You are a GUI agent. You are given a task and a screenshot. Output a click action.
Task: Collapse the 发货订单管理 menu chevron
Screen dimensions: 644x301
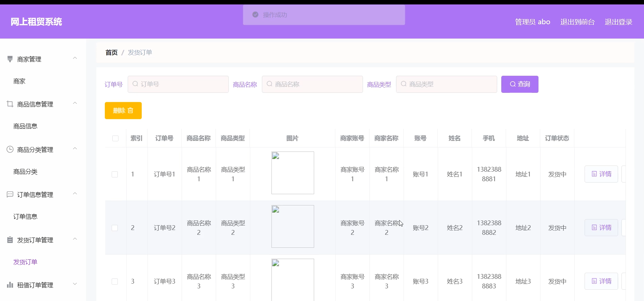75,239
